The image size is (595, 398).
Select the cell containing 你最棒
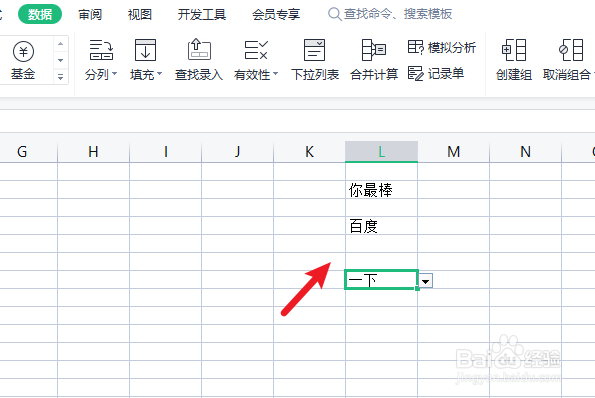click(x=381, y=189)
